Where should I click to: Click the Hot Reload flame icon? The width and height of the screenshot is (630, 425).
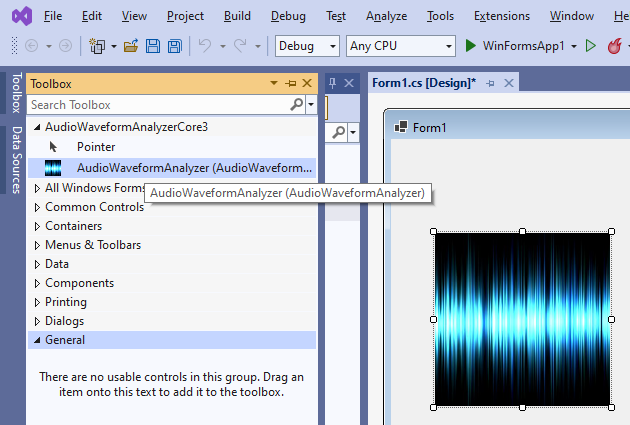point(613,46)
